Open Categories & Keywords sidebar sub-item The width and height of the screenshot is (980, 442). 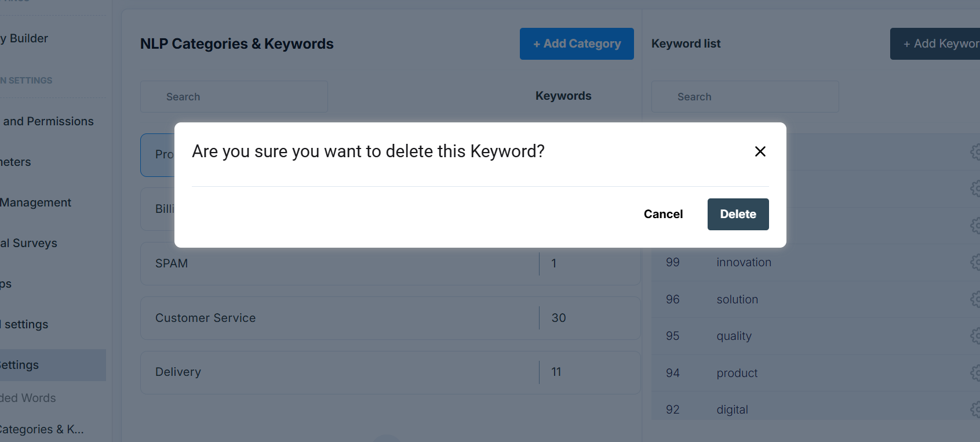coord(42,429)
